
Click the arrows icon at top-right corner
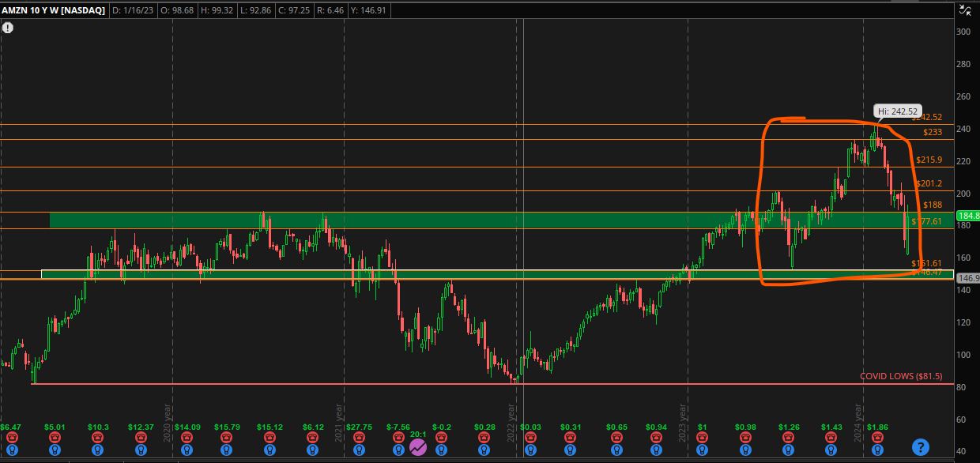[x=964, y=10]
